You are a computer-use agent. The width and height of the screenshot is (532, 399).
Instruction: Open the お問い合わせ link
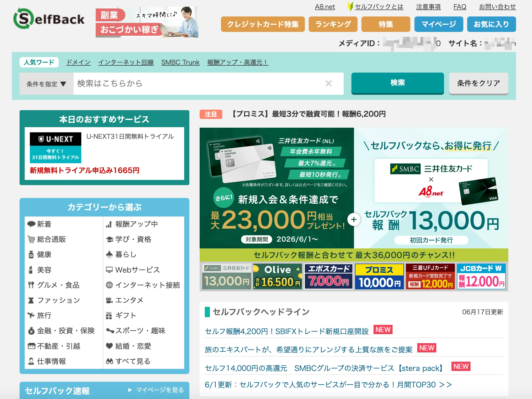[497, 7]
